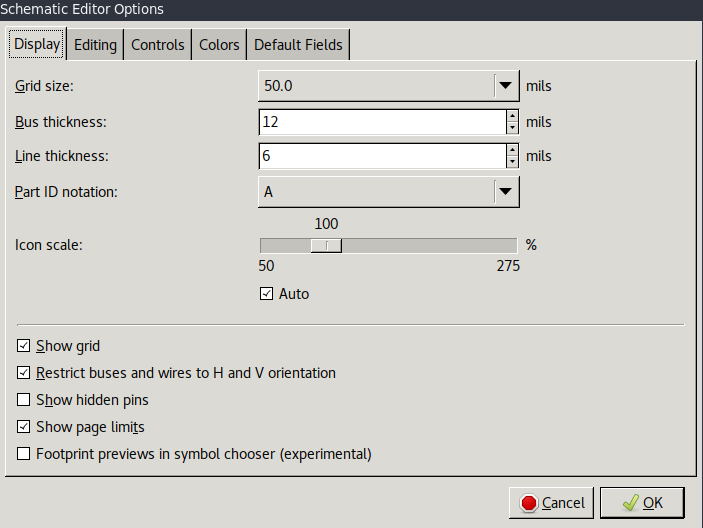
Task: Increase bus thickness with up arrow
Action: coord(512,116)
